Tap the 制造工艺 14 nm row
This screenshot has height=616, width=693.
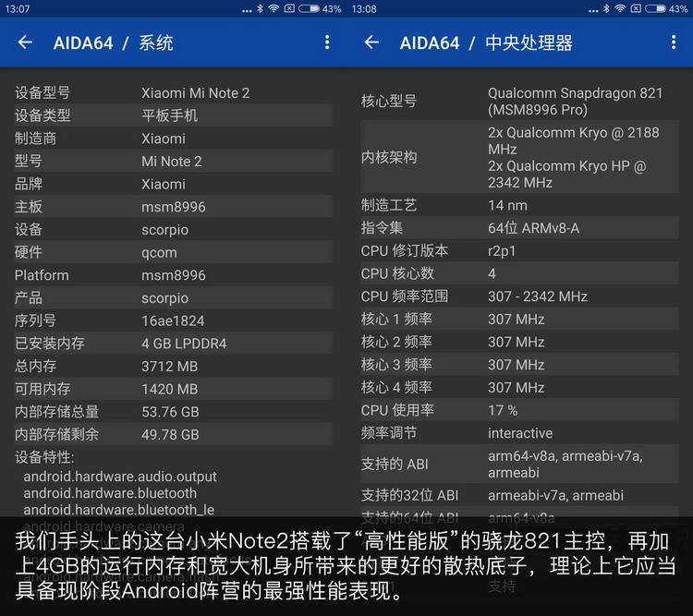[x=519, y=205]
